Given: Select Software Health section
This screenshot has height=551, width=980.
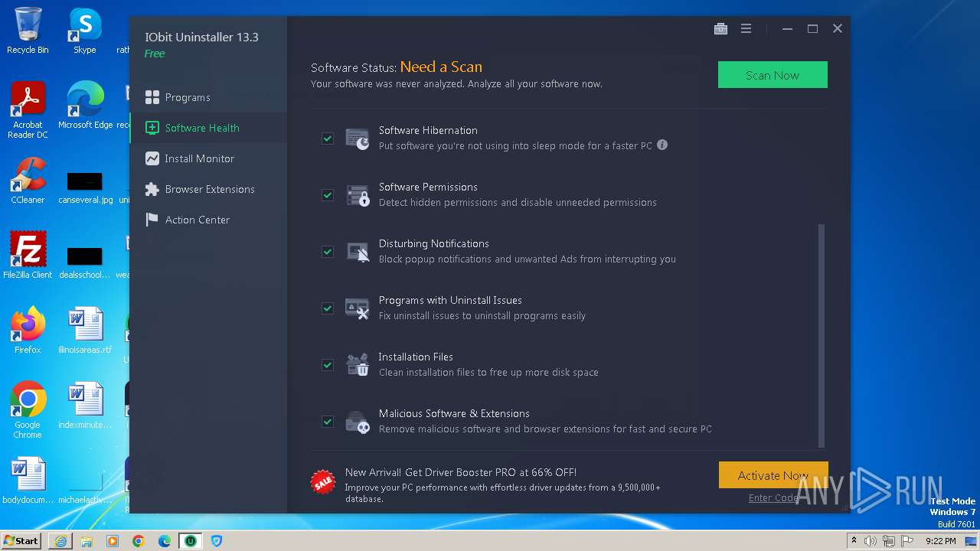Looking at the screenshot, I should click(x=208, y=128).
